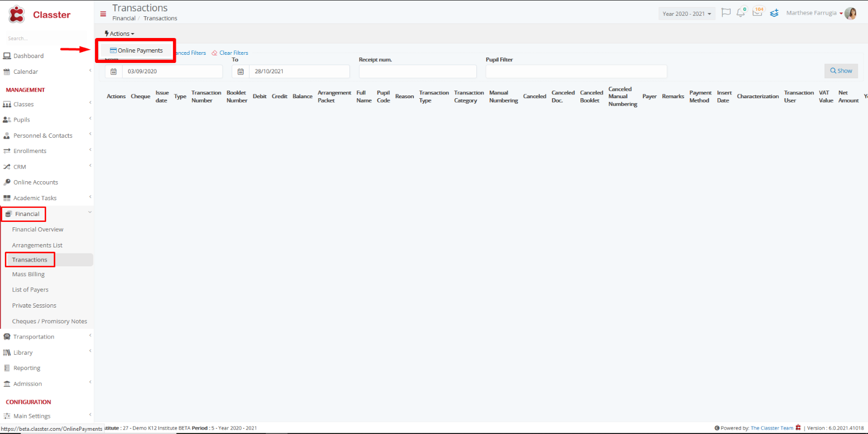Screen dimensions: 868x434
Task: Click the Financial breadcrumb link
Action: pos(124,18)
